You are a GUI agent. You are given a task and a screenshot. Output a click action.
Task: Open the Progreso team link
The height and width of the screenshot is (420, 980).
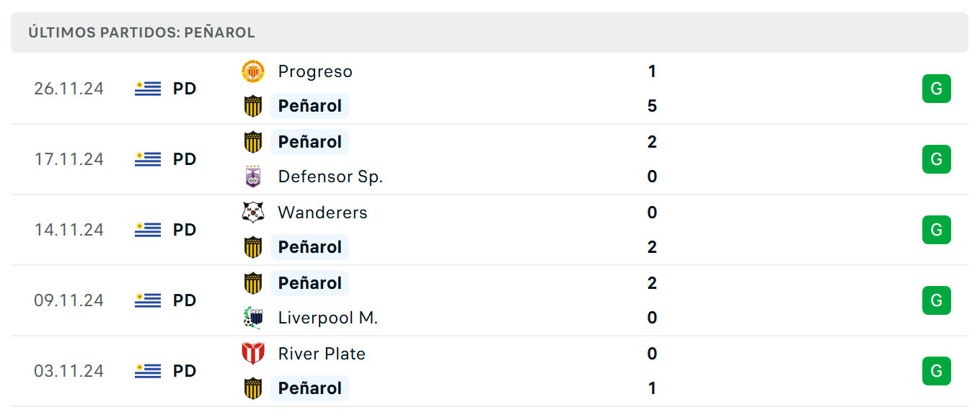coord(315,71)
